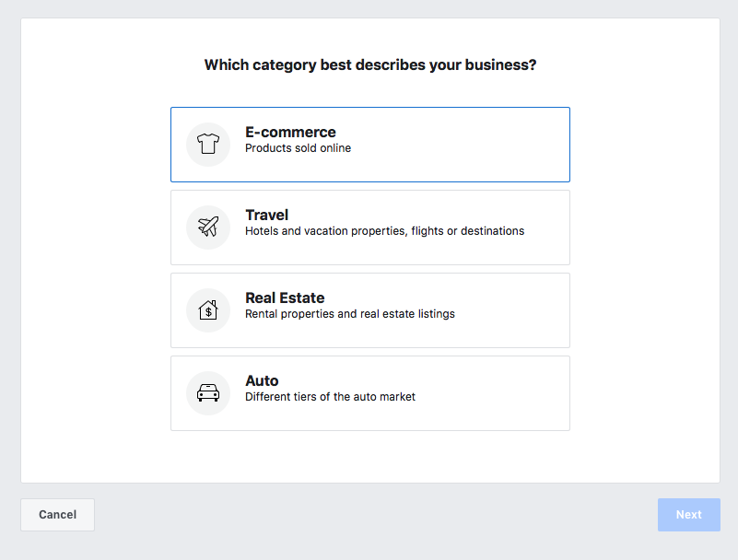738x560 pixels.
Task: Click 'Products sold online' description
Action: click(298, 148)
